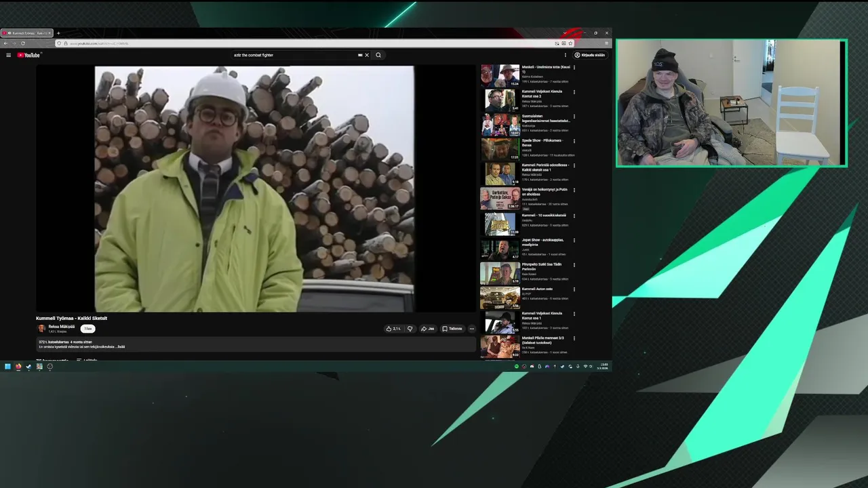Open a new browser tab with plus
The height and width of the screenshot is (488, 868).
point(58,33)
